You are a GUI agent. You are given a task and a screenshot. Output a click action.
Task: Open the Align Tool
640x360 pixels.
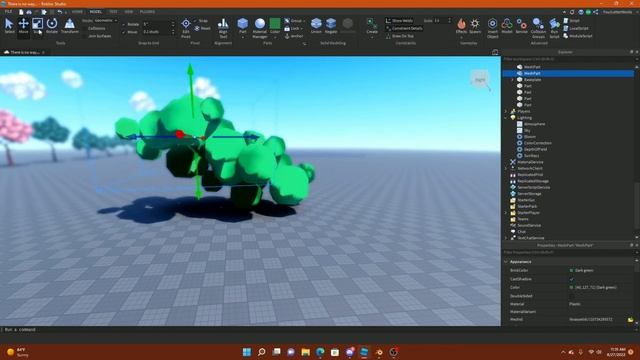coord(223,28)
